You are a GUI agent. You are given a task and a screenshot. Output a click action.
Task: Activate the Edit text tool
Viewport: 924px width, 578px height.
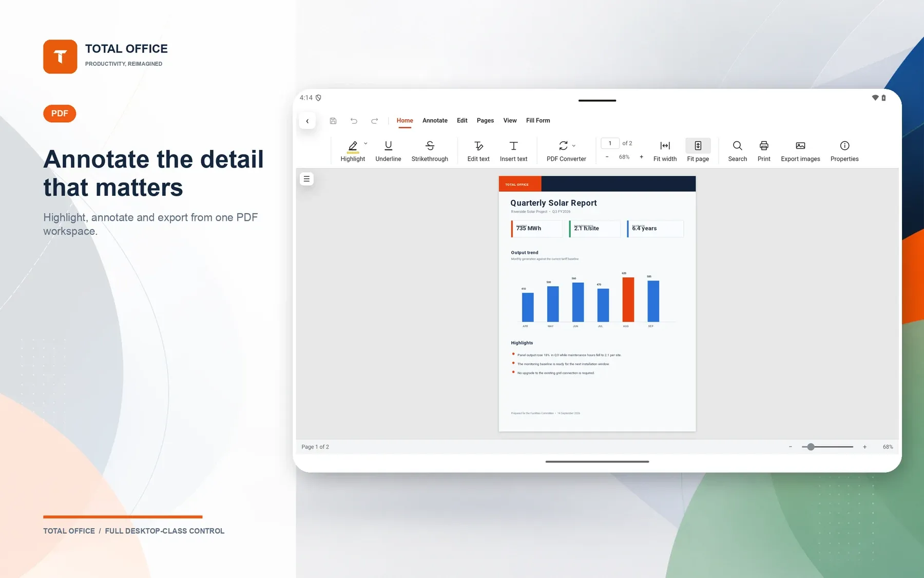(478, 151)
